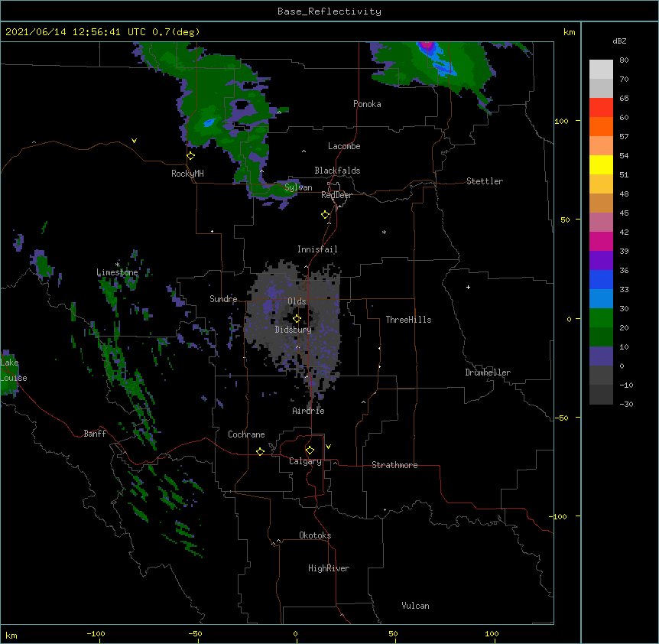Click the Lacombe city label
Viewport: 659px width, 644px height.
coord(344,146)
